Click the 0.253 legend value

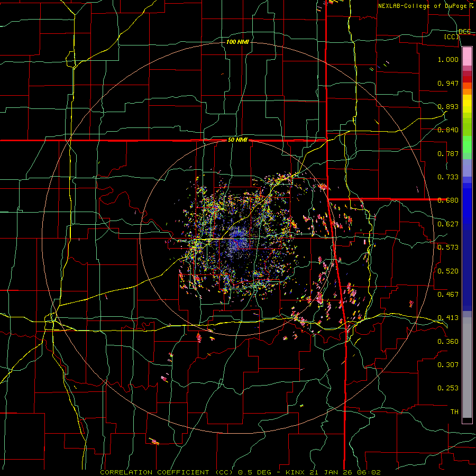click(448, 388)
